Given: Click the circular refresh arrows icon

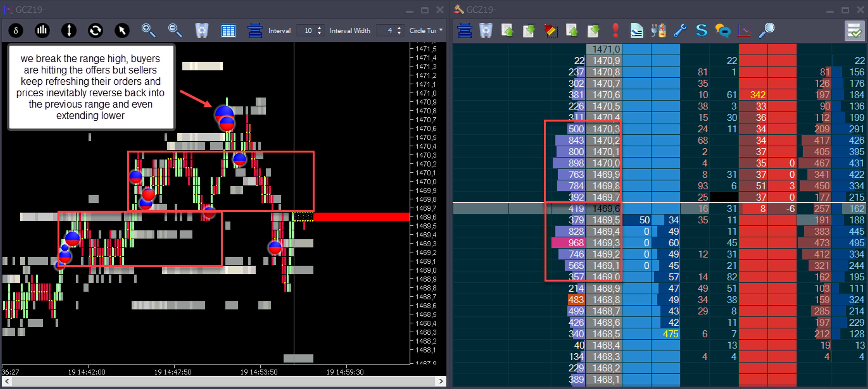Looking at the screenshot, I should click(95, 31).
